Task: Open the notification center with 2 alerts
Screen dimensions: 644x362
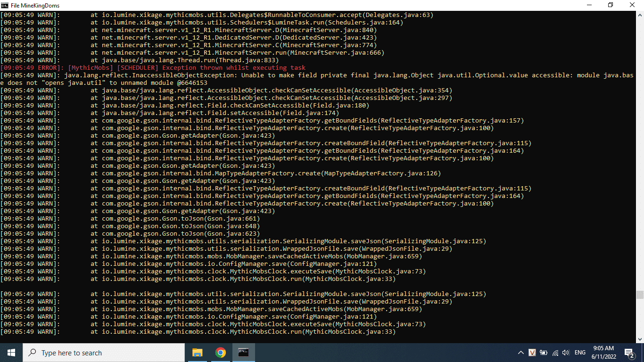Action: tap(629, 353)
